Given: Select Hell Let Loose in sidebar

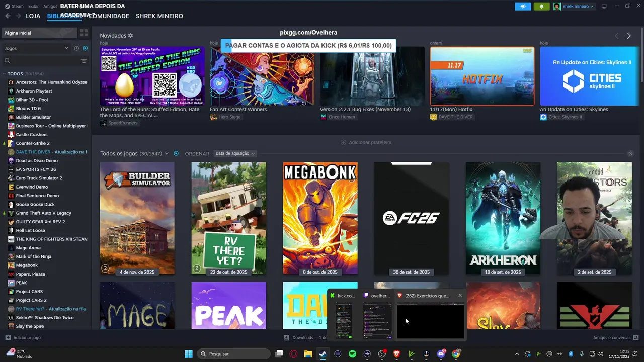Looking at the screenshot, I should coord(30,230).
